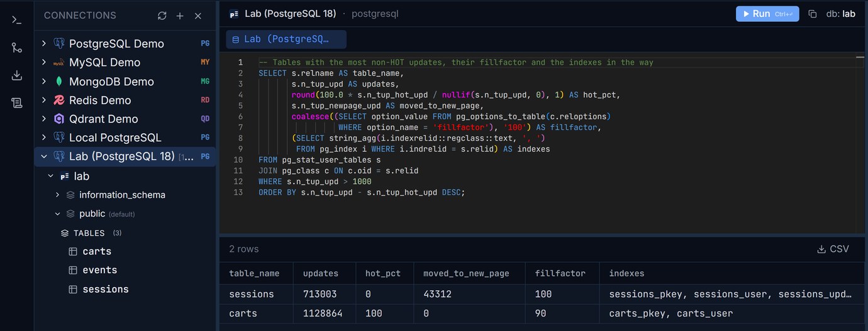Add a new connection with plus icon
Screen dimensions: 868x331
180,16
